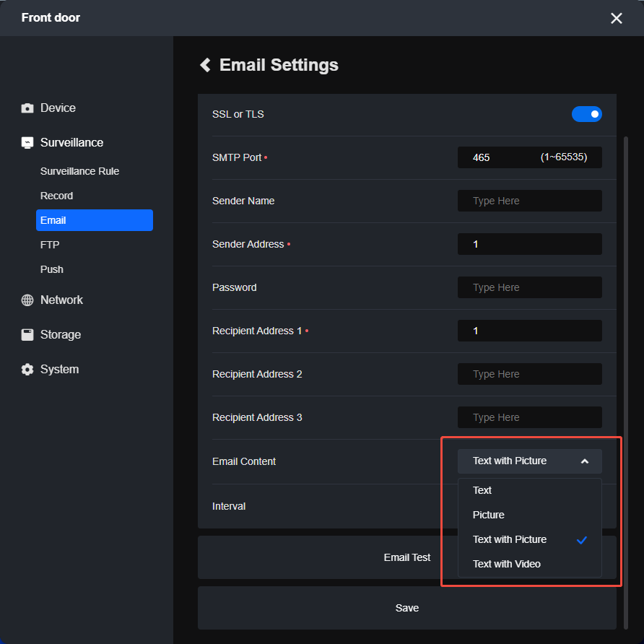Select Picture option in dropdown list
The height and width of the screenshot is (644, 644).
pos(529,515)
